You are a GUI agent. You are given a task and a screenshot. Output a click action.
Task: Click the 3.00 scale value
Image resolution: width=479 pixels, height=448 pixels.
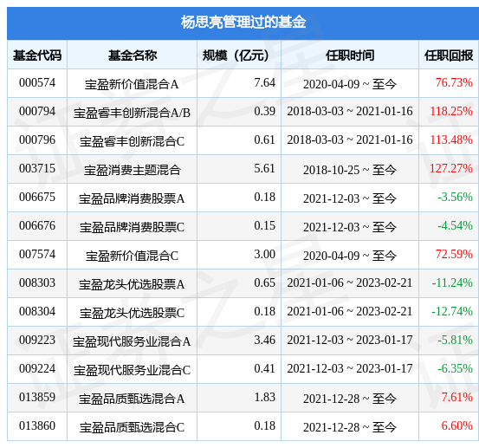tap(264, 254)
